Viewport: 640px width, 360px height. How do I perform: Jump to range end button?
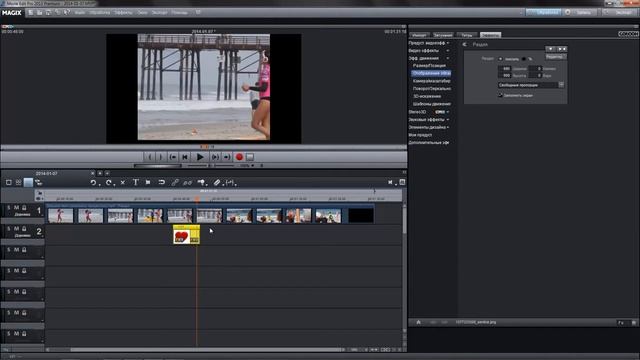(x=227, y=157)
